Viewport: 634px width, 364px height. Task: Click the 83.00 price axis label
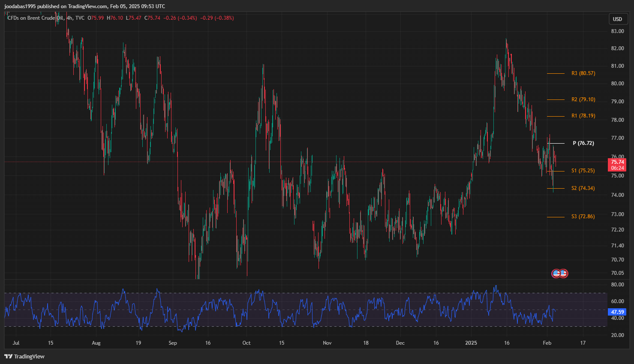coord(617,31)
